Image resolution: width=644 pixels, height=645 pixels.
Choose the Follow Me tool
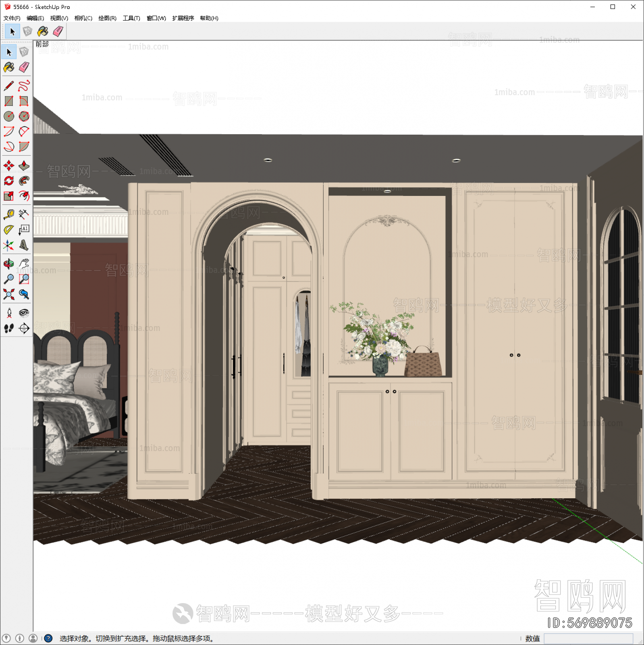24,181
